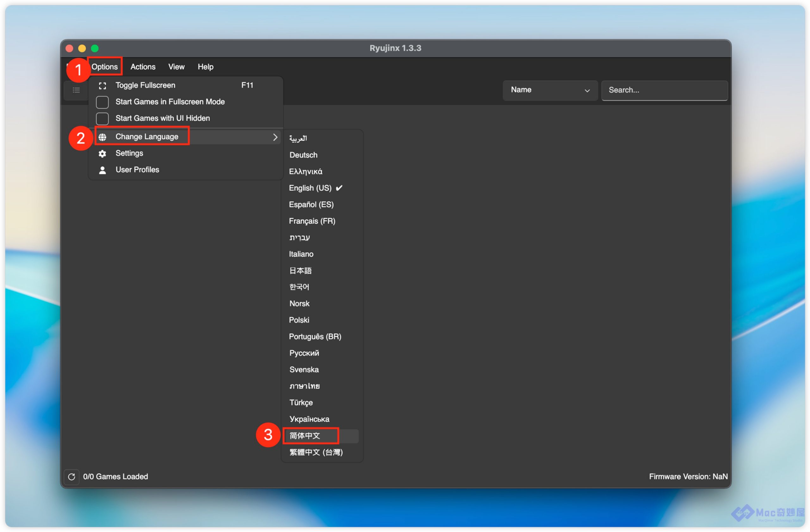The height and width of the screenshot is (532, 810).
Task: Click the User Profiles person icon
Action: 103,170
